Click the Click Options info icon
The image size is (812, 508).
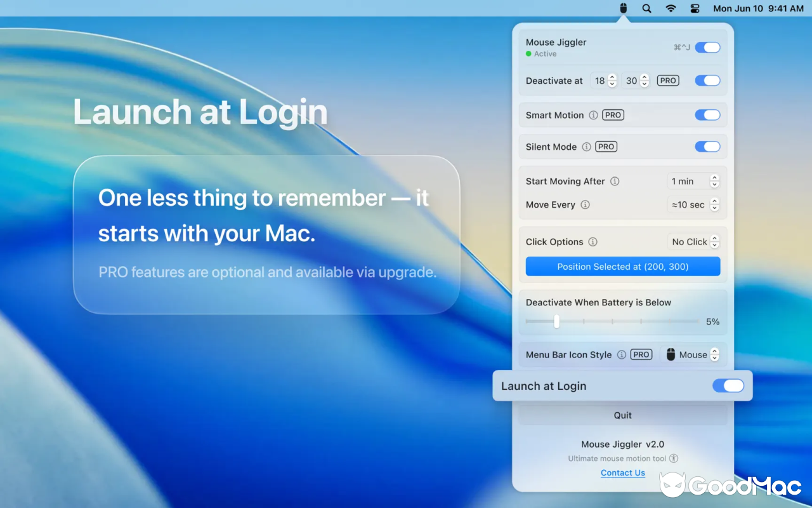click(593, 242)
